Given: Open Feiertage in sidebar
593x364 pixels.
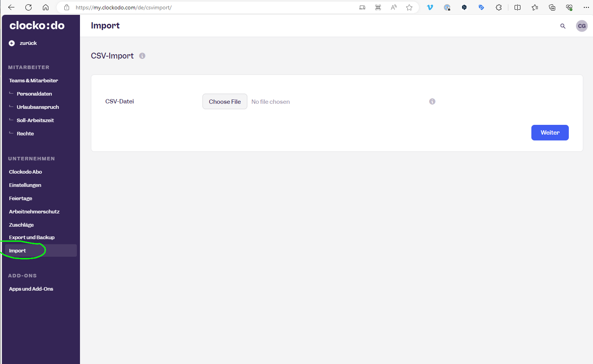Looking at the screenshot, I should (x=21, y=198).
